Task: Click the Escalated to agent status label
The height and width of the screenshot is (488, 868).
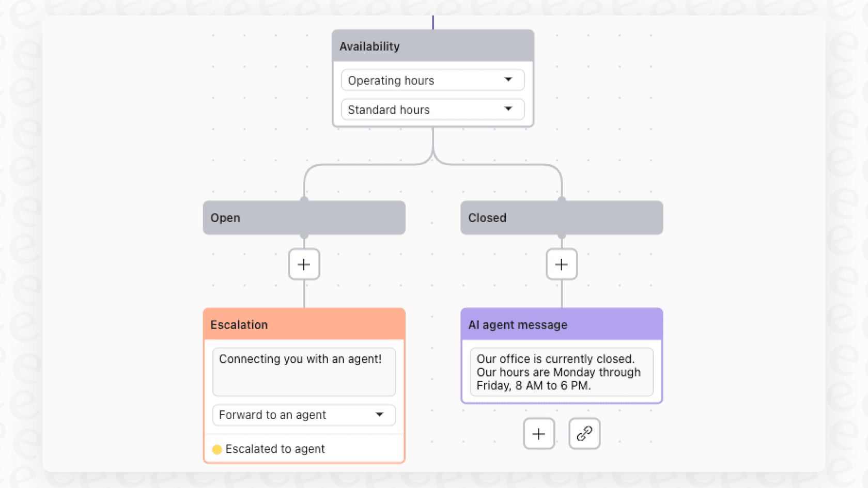Action: [276, 449]
